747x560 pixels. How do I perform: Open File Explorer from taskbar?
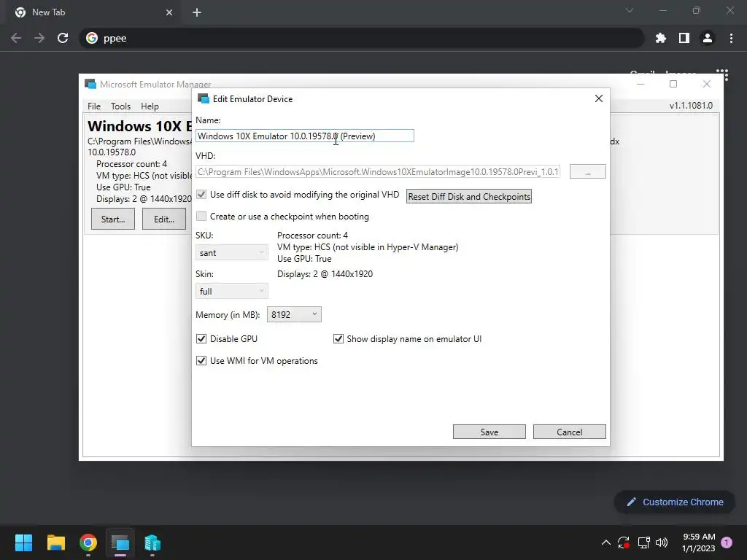tap(55, 542)
